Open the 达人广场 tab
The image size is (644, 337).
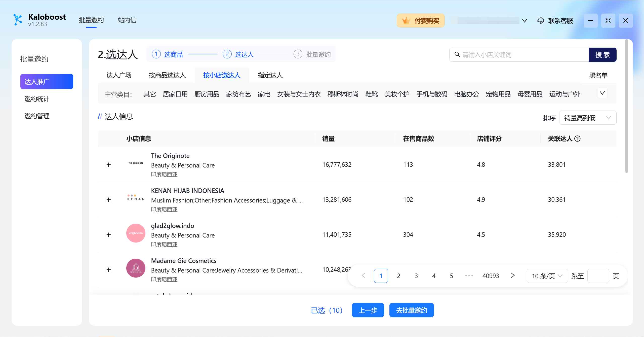[119, 75]
